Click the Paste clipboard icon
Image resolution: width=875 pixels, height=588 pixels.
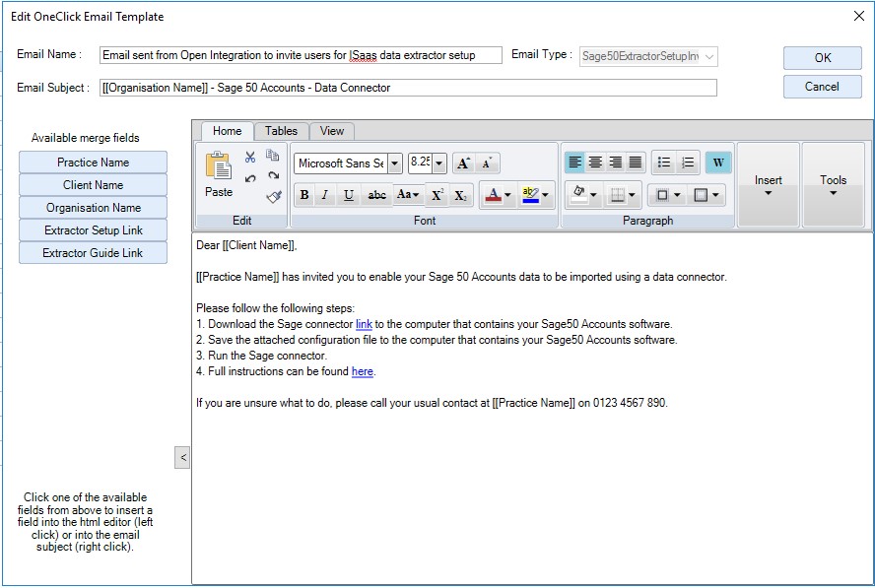point(218,165)
